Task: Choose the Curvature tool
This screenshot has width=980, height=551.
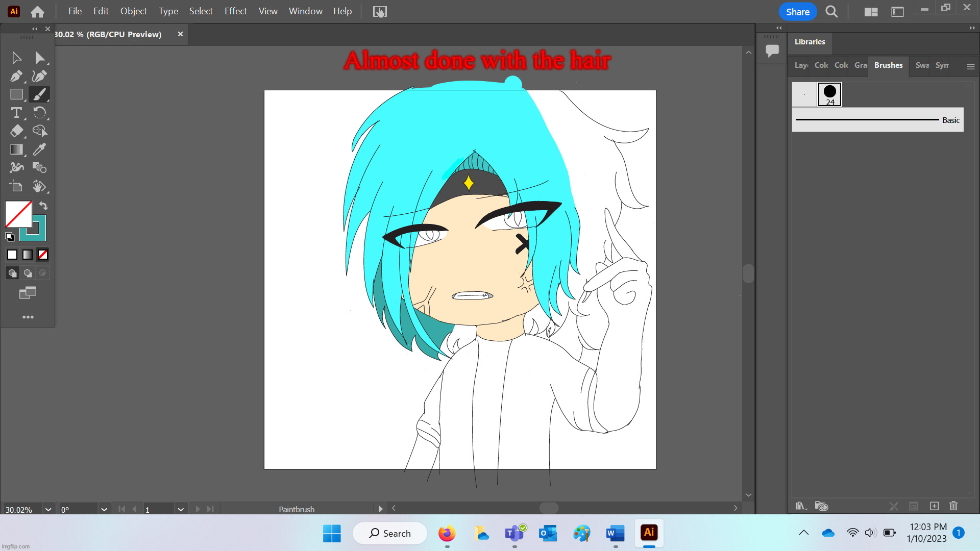Action: point(39,76)
